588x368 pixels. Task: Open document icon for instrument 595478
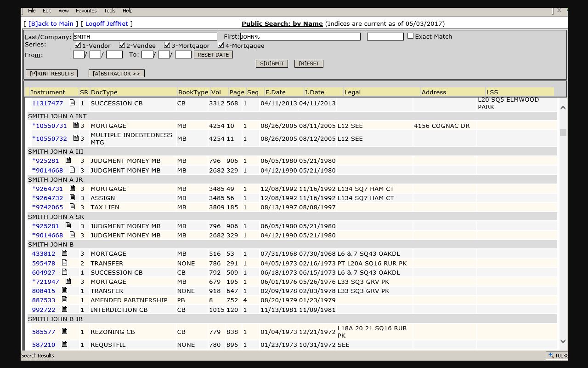click(x=64, y=262)
